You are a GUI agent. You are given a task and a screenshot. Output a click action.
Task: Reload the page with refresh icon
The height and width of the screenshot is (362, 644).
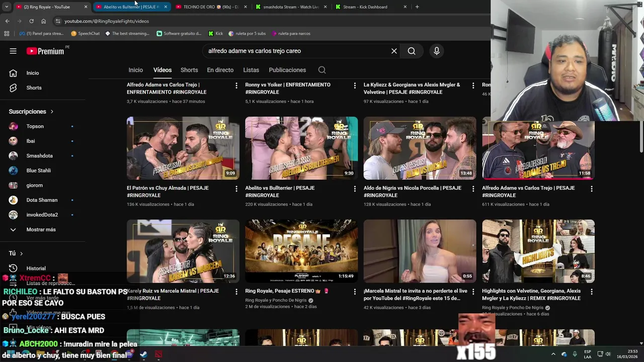(x=31, y=21)
